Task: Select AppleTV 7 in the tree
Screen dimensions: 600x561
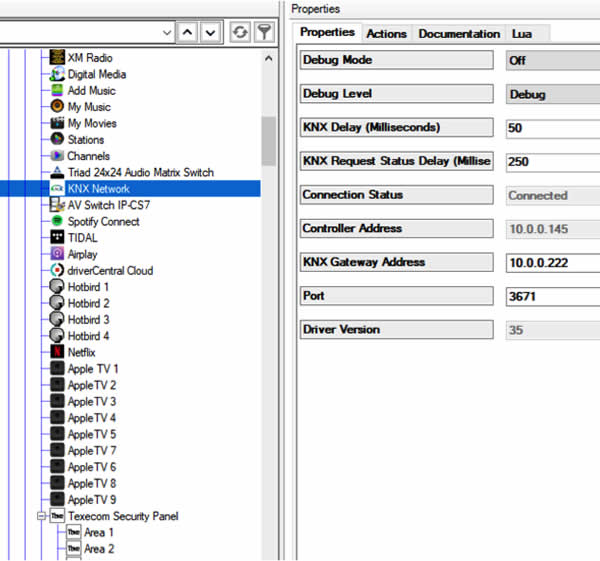Action: point(92,450)
